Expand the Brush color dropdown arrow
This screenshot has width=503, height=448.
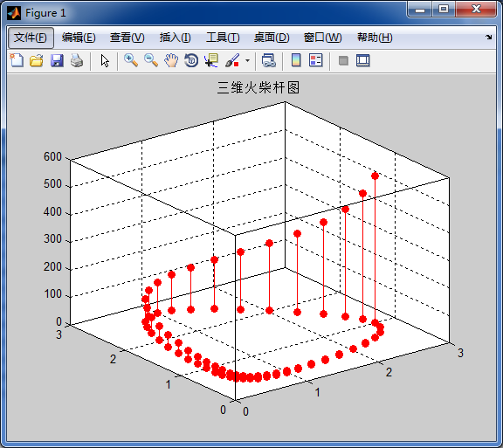(247, 60)
